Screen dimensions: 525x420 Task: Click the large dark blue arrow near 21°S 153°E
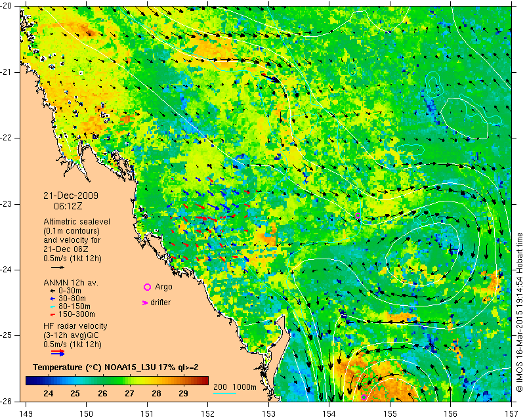pos(270,77)
